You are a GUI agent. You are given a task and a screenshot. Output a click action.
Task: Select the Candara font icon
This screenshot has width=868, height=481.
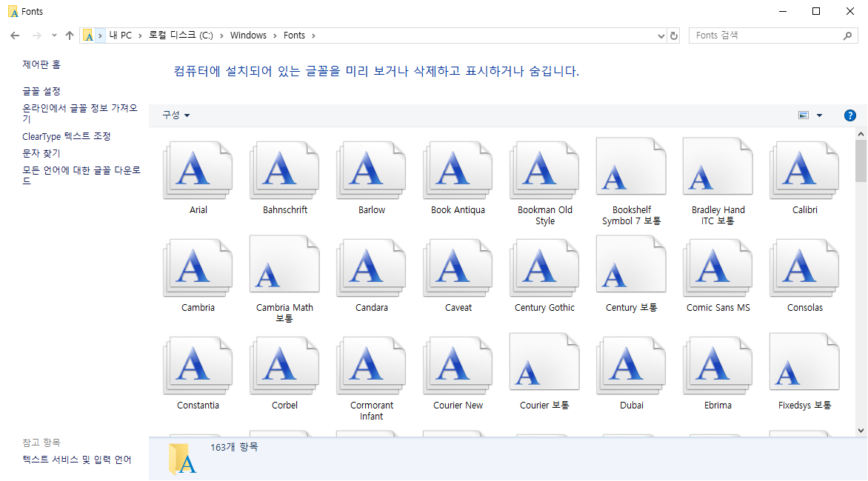[372, 269]
